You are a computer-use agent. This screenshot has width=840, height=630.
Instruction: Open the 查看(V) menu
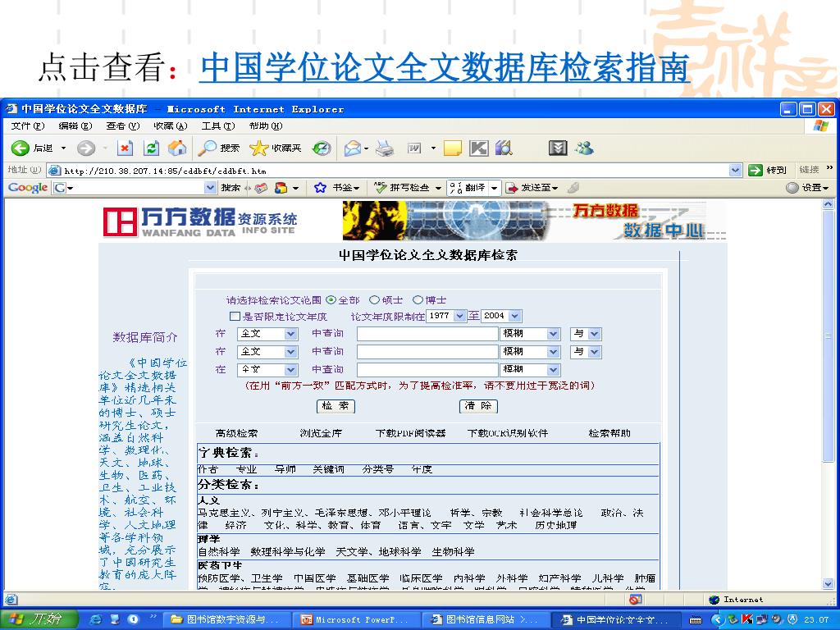pyautogui.click(x=123, y=126)
